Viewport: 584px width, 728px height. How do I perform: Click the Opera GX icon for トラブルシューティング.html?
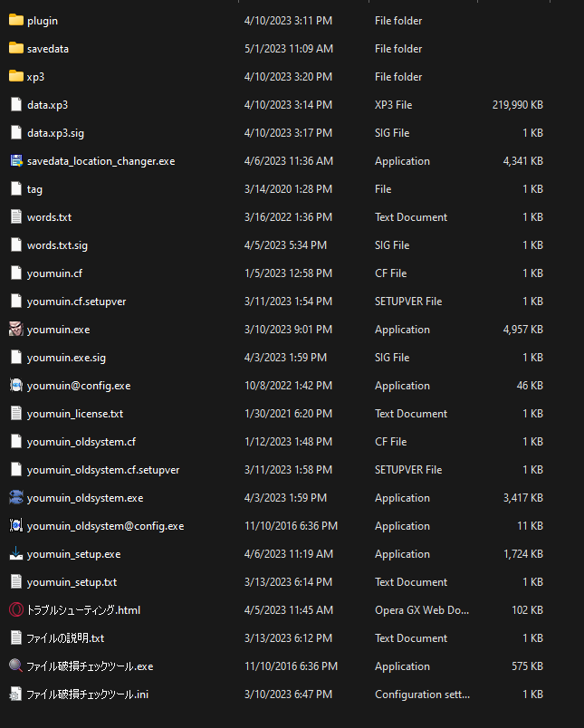16,610
